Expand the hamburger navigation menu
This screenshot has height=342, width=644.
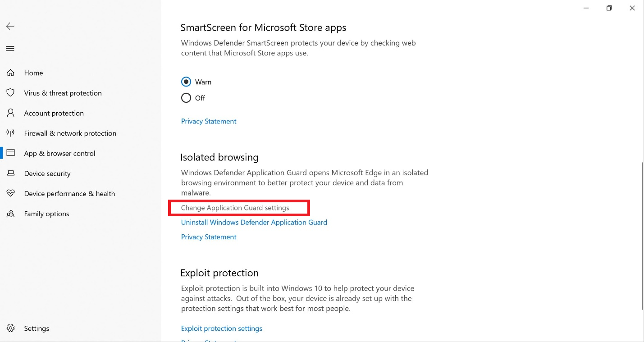pyautogui.click(x=10, y=48)
